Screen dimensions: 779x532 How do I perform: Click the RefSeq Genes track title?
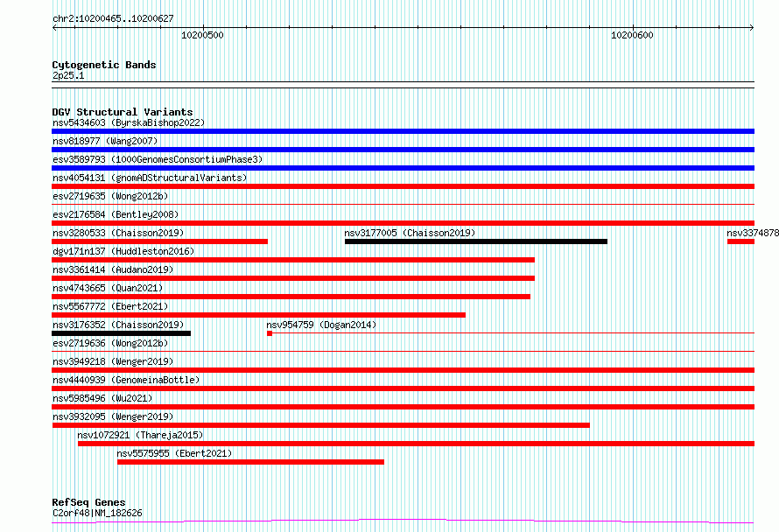[88, 502]
